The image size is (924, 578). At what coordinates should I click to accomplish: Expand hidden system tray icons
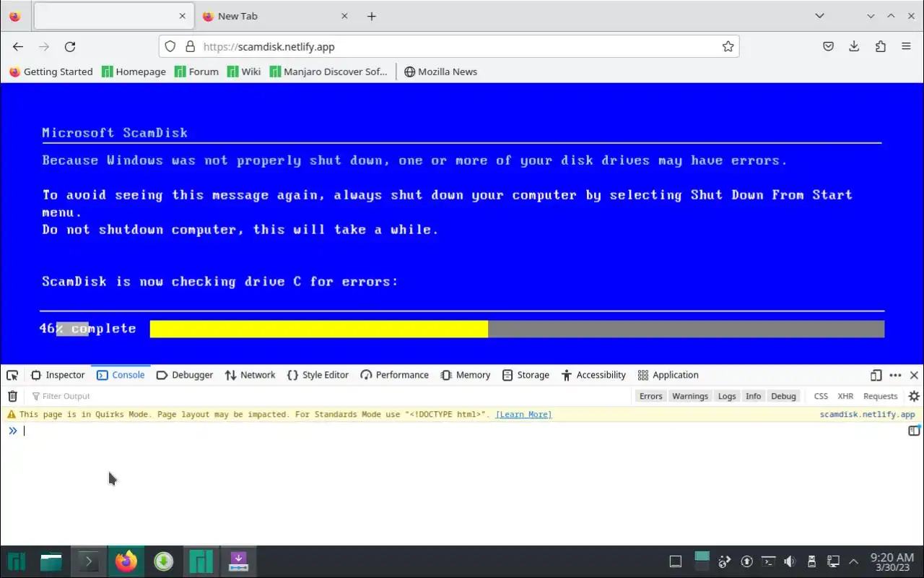click(854, 561)
